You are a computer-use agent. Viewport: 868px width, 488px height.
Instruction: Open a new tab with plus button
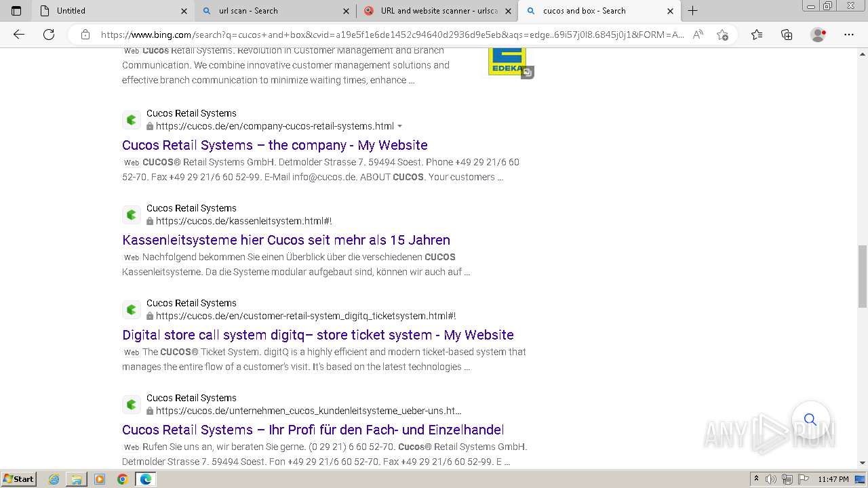click(692, 11)
